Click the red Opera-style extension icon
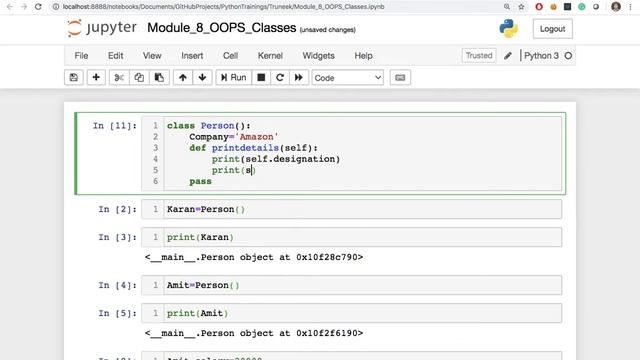This screenshot has height=360, width=640. [x=539, y=7]
